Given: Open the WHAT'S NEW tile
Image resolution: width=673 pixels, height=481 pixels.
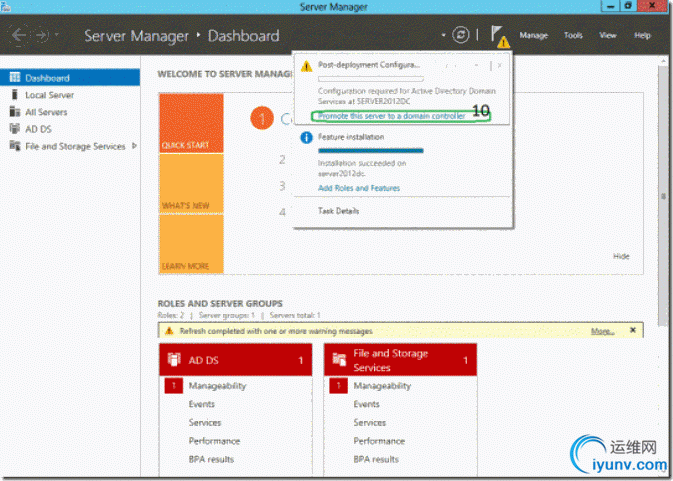Looking at the screenshot, I should pos(191,183).
